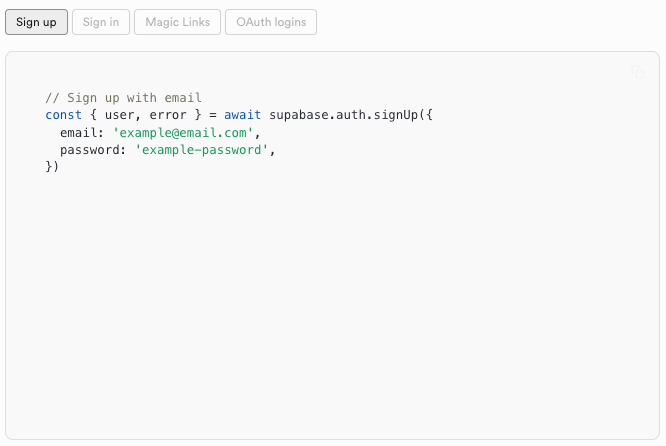666x446 pixels.
Task: Copy the code snippet using the copy icon
Action: pos(638,72)
